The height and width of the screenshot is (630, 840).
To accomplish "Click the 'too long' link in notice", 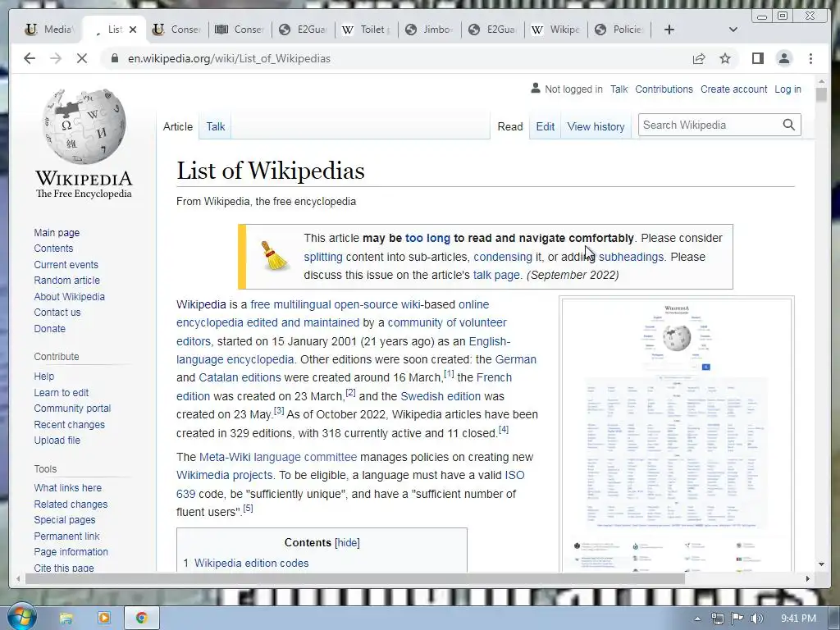I will (x=427, y=238).
